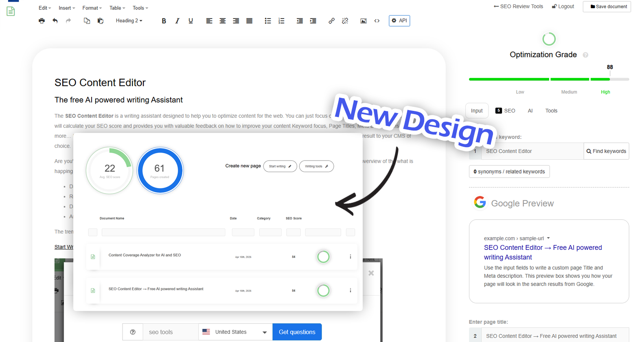Click the Optimization Grade help icon
644x342 pixels.
click(585, 55)
